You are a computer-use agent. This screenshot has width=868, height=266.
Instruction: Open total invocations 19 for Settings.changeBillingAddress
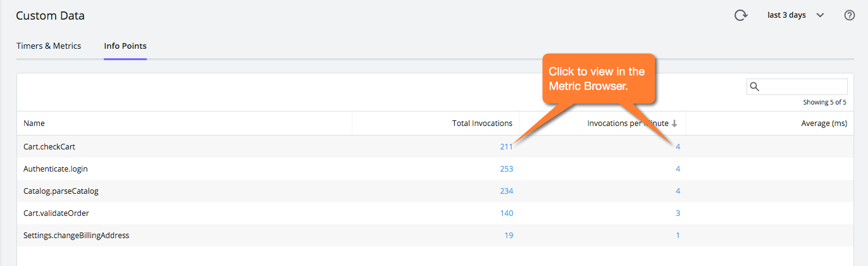(509, 235)
